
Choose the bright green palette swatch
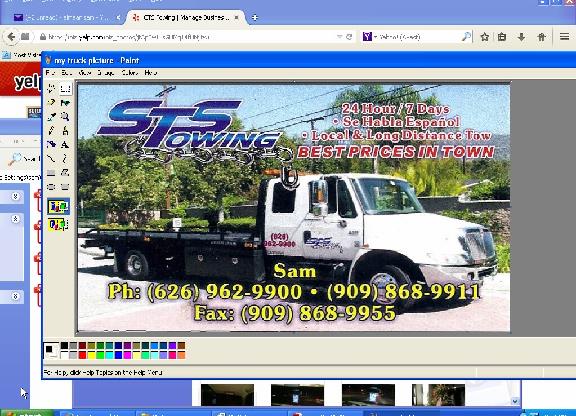pos(100,355)
